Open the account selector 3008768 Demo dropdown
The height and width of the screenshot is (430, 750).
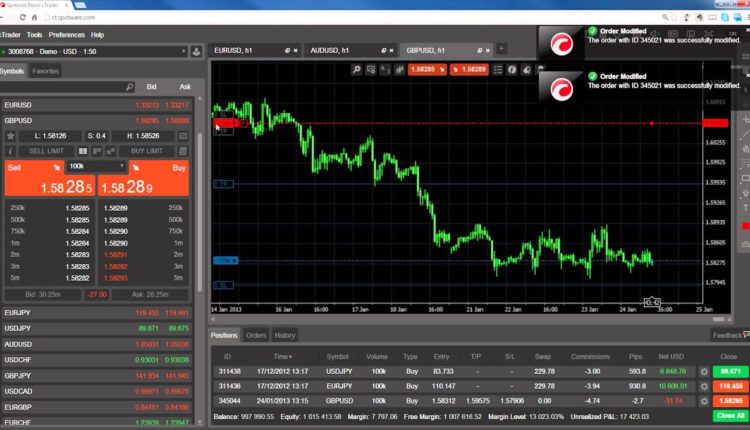[x=94, y=52]
